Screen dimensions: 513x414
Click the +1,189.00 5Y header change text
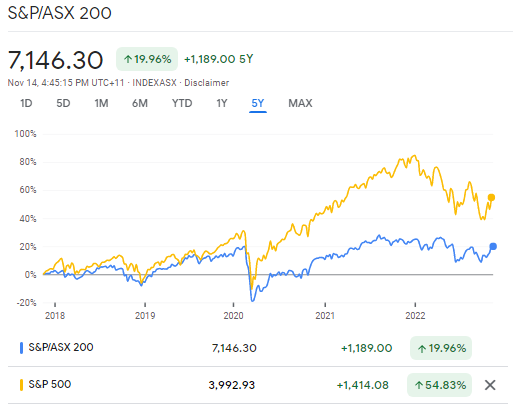[219, 59]
